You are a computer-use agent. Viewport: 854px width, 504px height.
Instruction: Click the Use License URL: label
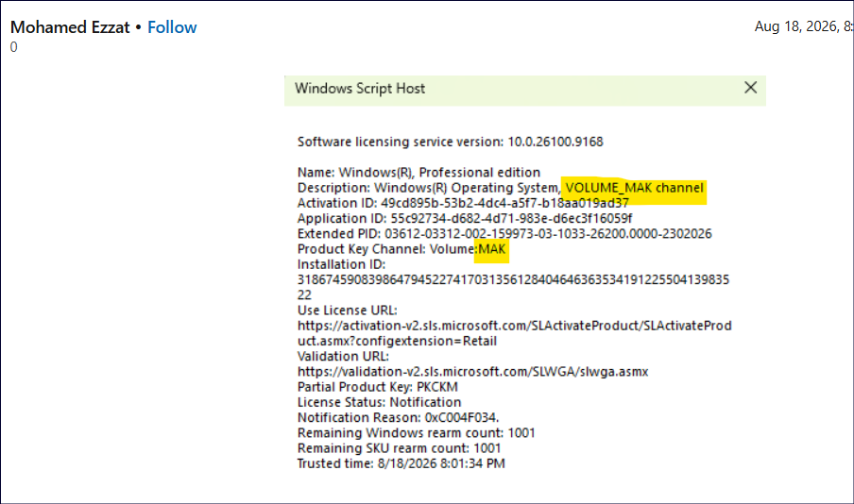tap(347, 311)
